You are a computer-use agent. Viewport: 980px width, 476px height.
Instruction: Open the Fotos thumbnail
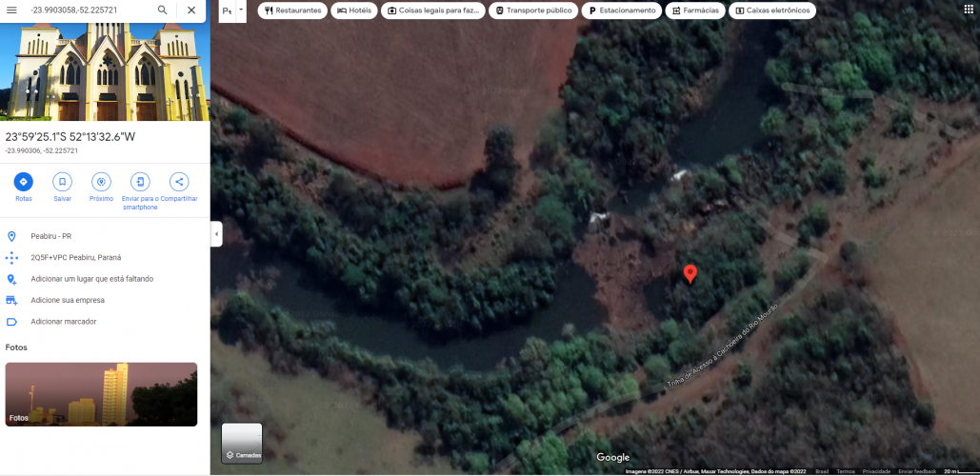pyautogui.click(x=101, y=394)
